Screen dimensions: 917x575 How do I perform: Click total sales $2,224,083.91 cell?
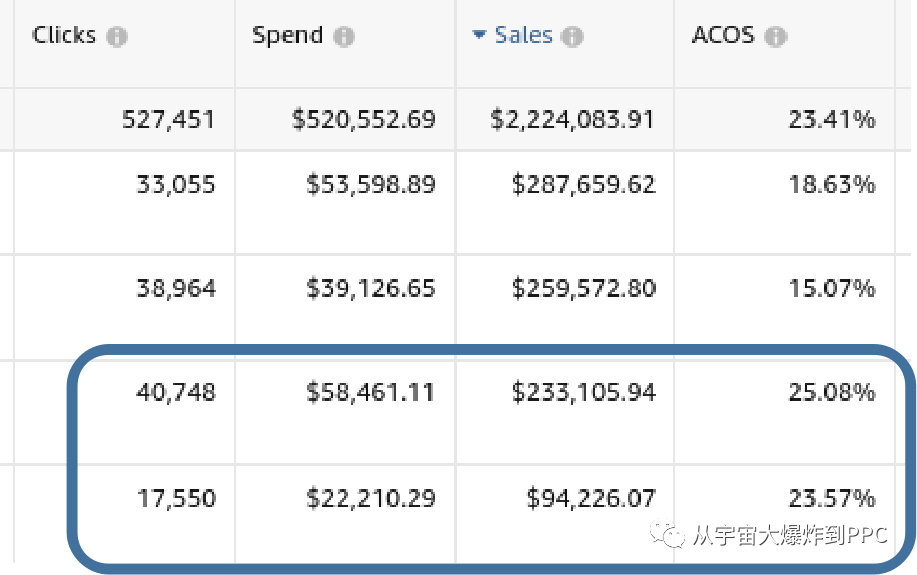573,120
